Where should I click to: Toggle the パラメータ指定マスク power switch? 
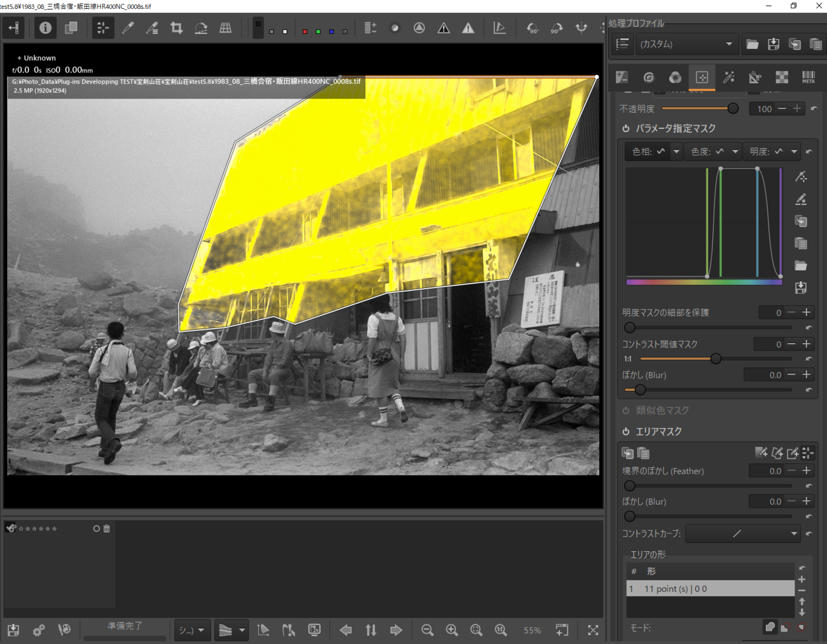coord(626,128)
